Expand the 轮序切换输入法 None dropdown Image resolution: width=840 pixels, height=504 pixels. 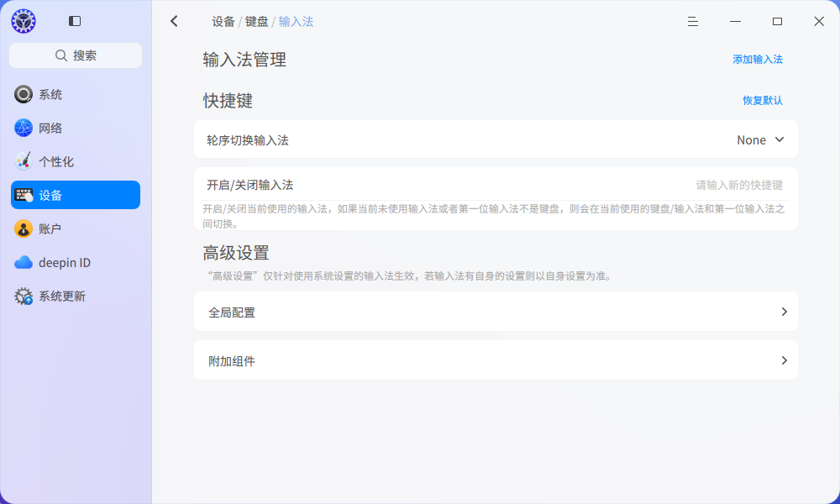pyautogui.click(x=760, y=139)
